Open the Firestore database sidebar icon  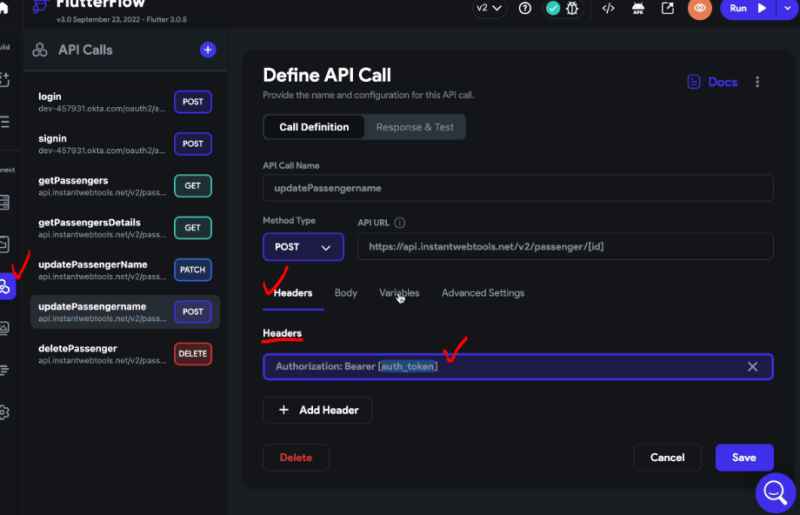coord(5,203)
